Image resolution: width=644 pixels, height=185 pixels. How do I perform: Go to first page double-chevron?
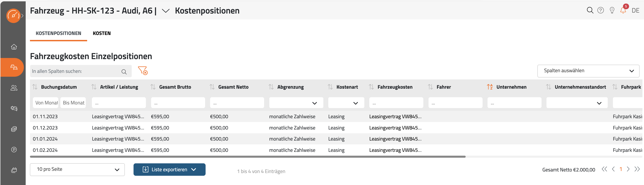click(x=604, y=169)
